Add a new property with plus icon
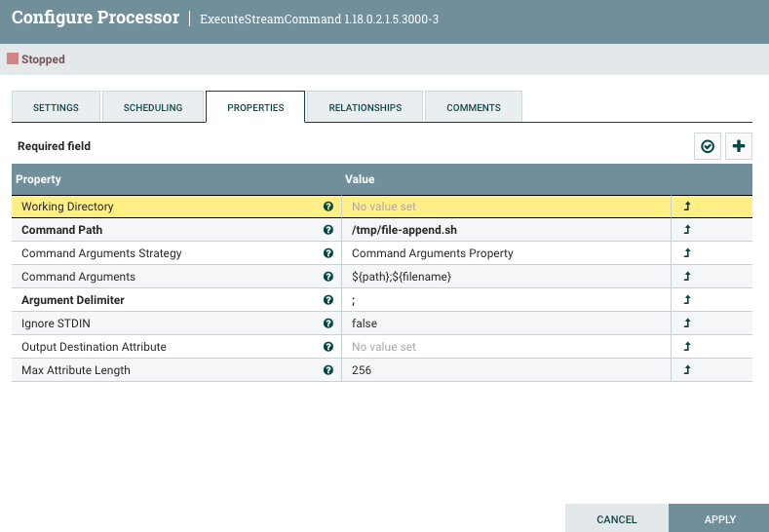Image resolution: width=769 pixels, height=532 pixels. click(x=739, y=146)
